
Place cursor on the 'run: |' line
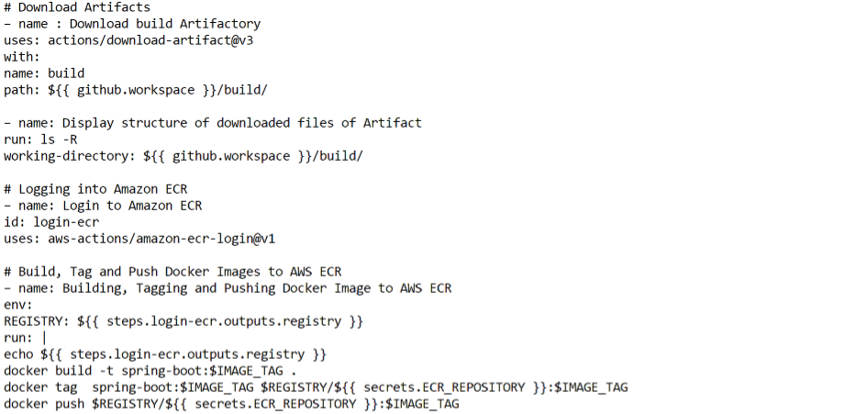(x=26, y=338)
